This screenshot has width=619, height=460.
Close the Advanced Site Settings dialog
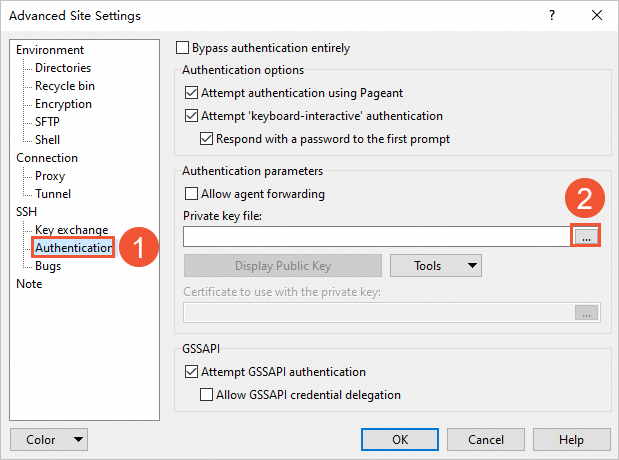(x=597, y=15)
